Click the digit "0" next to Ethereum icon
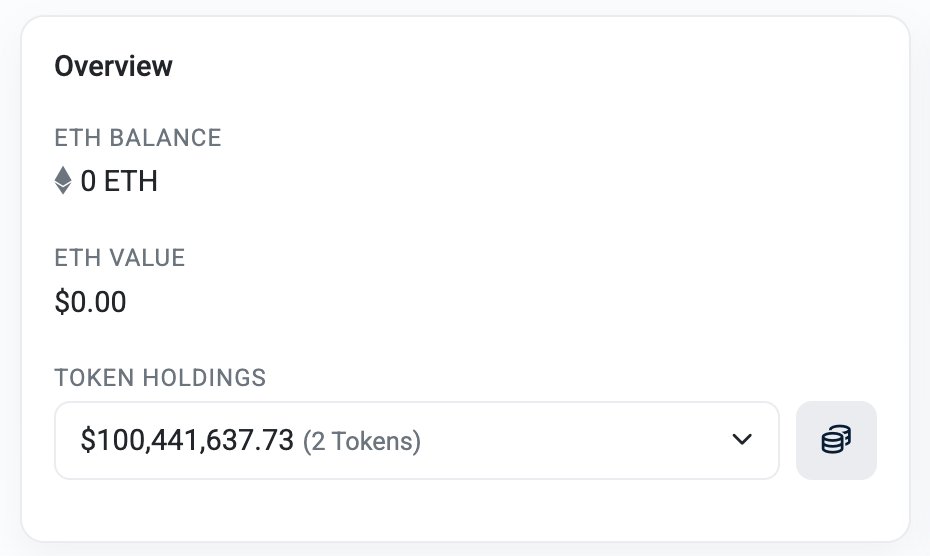 tap(88, 182)
